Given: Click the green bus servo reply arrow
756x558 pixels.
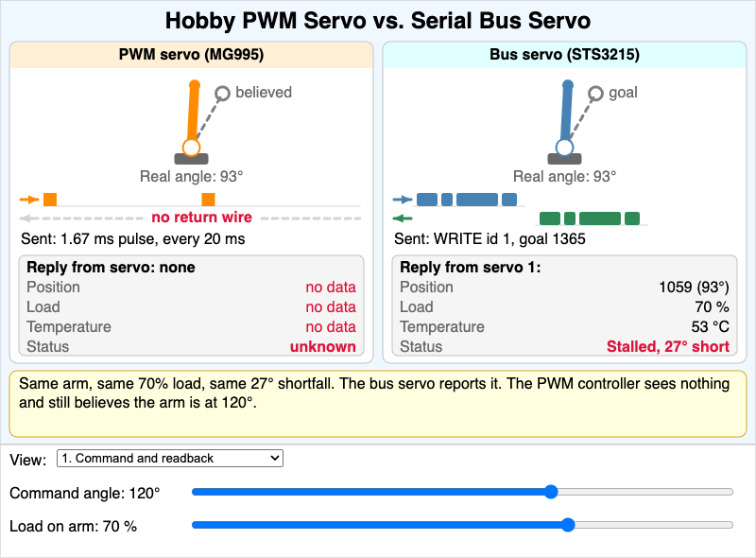Looking at the screenshot, I should point(403,218).
